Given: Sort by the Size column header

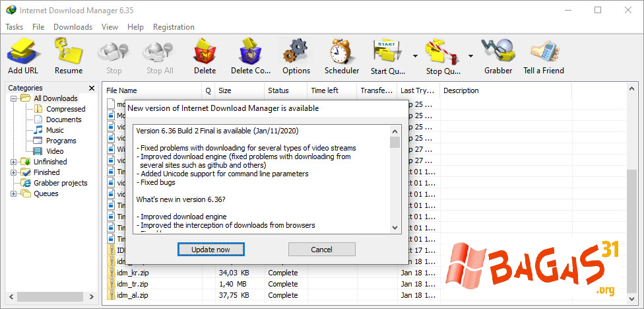Looking at the screenshot, I should click(x=240, y=91).
